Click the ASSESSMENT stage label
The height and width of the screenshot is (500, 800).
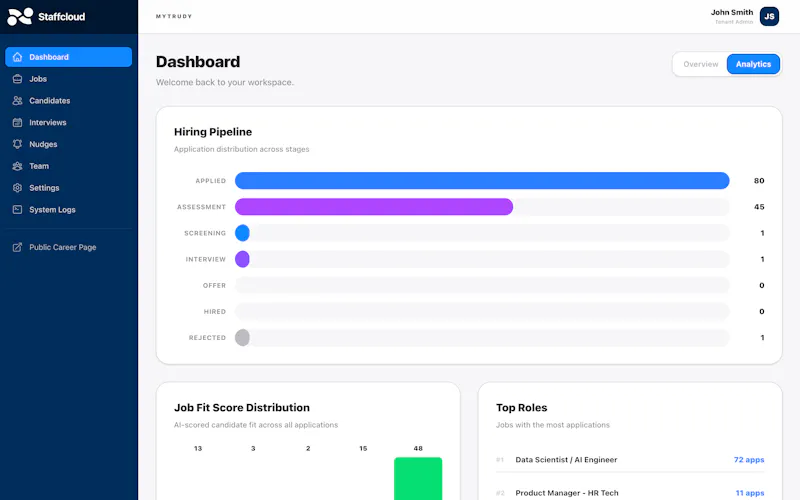[201, 207]
